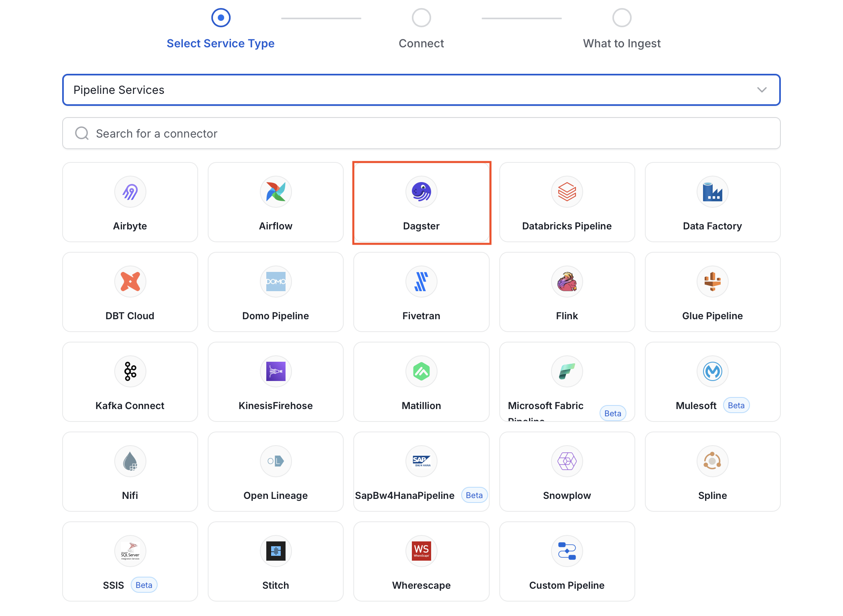Click the DBT Cloud label
Viewport: 843px width, 616px height.
130,316
